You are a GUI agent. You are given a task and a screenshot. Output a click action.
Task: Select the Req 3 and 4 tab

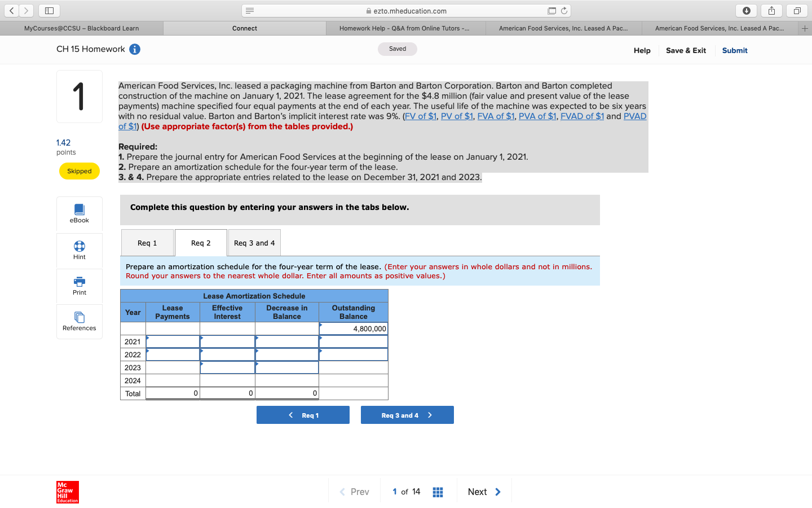tap(254, 243)
